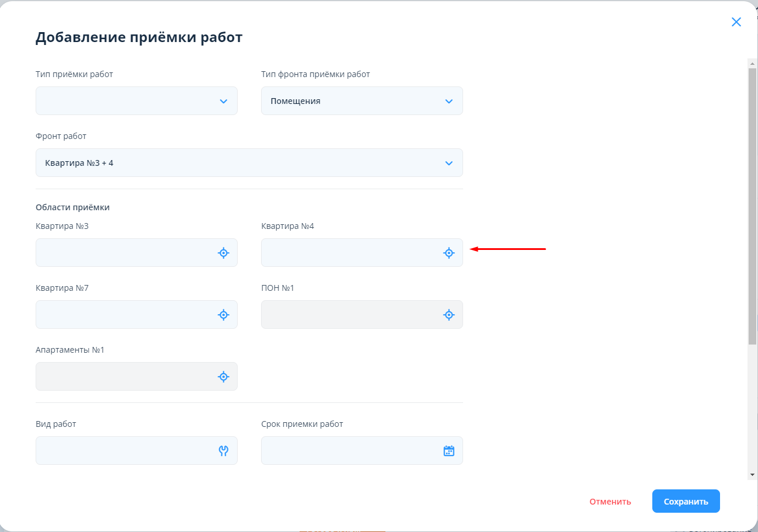Image resolution: width=758 pixels, height=532 pixels.
Task: Click the Срок приемки работ date field
Action: pos(348,451)
